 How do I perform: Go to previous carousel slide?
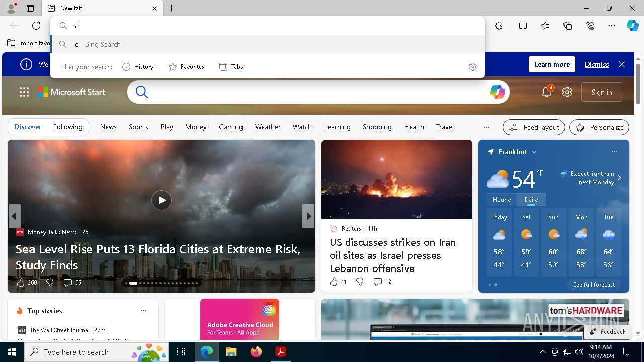[14, 216]
